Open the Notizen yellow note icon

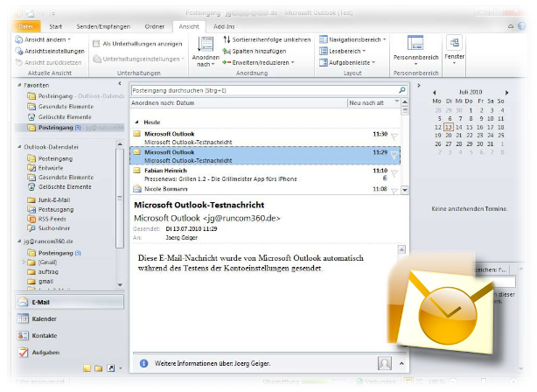[x=87, y=368]
